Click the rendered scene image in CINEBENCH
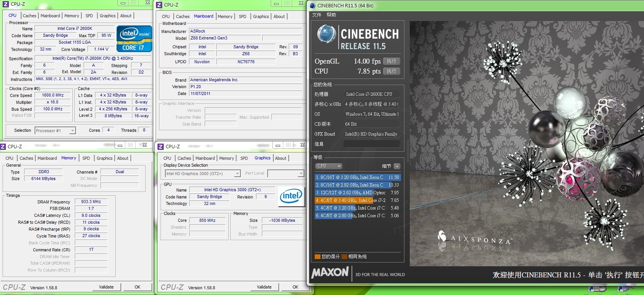Screen dimensions: 644x295 527,144
